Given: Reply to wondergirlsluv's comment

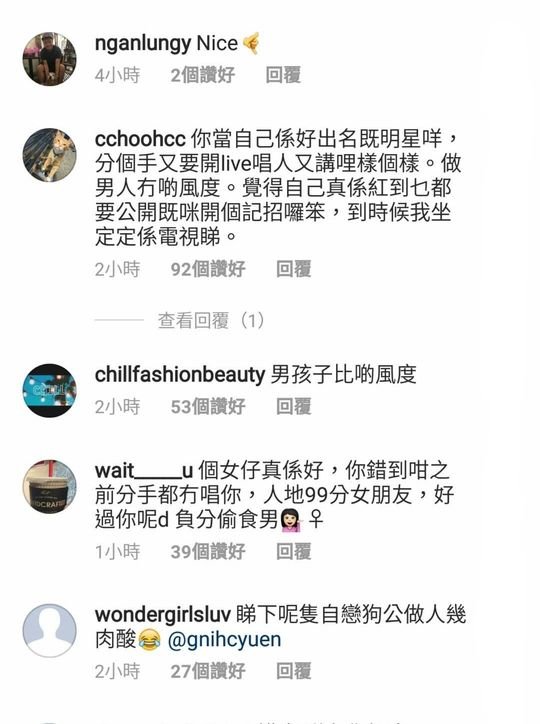Looking at the screenshot, I should [x=294, y=671].
